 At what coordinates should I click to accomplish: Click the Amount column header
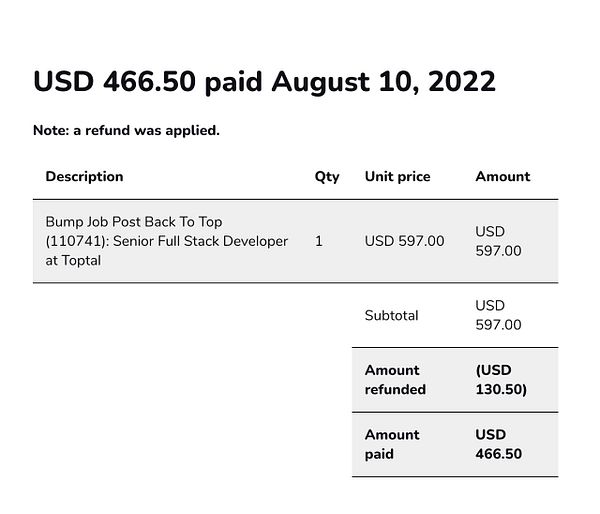[x=502, y=176]
